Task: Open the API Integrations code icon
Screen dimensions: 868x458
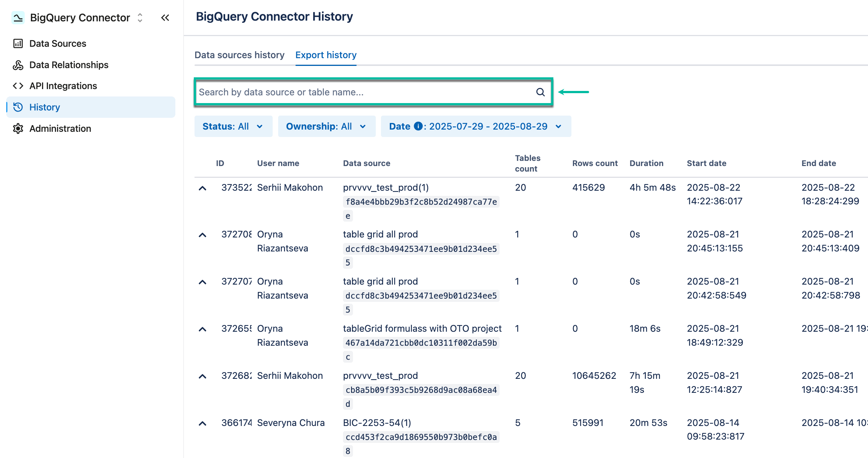Action: tap(18, 85)
